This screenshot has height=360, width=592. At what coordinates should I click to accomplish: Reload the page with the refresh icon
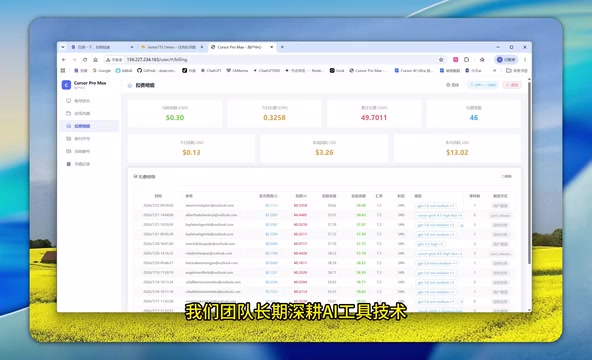point(85,60)
